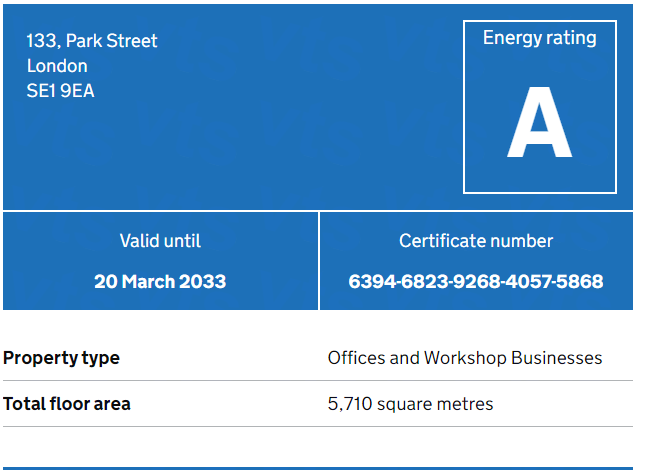Click the Energy rating heading
Viewport: 646px width, 474px height.
pos(539,38)
